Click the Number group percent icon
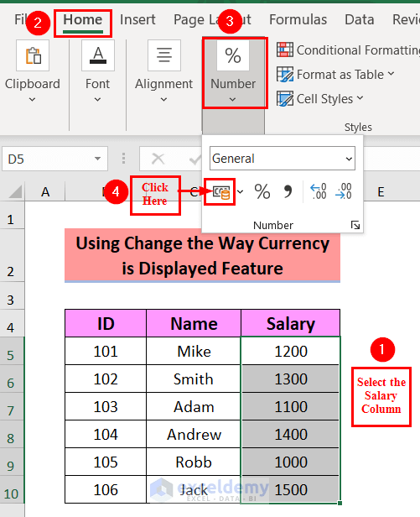Viewport: 420px width, 517px height. (233, 55)
